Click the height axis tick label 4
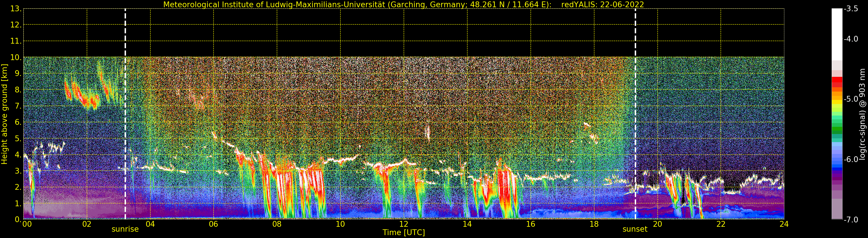The height and width of the screenshot is (238, 868). click(18, 155)
